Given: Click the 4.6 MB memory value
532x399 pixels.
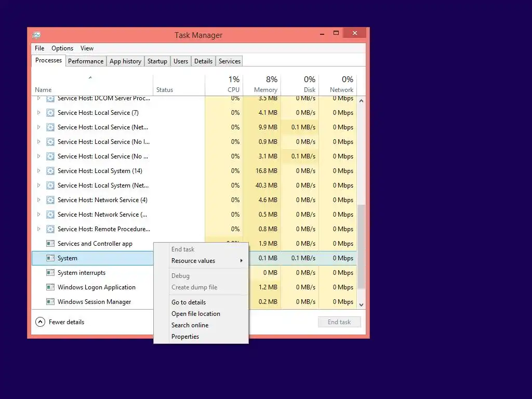Looking at the screenshot, I should coord(268,200).
